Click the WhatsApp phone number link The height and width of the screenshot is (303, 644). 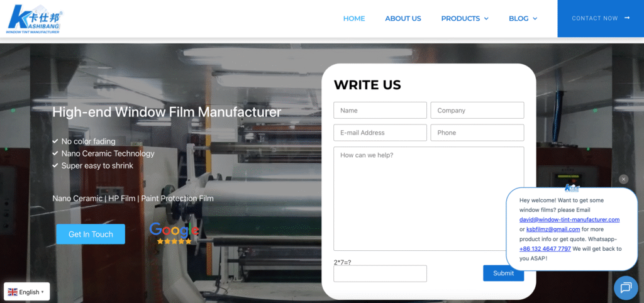coord(545,249)
